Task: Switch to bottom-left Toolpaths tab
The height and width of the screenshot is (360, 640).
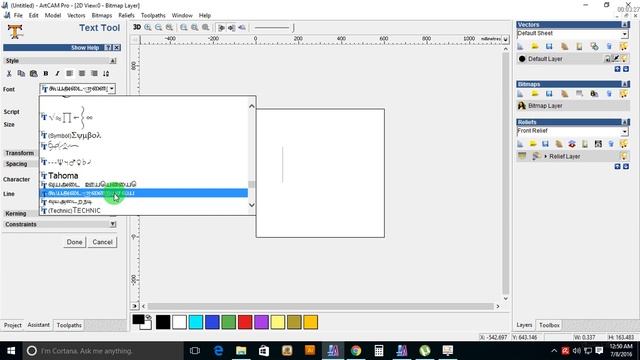Action: click(x=69, y=325)
